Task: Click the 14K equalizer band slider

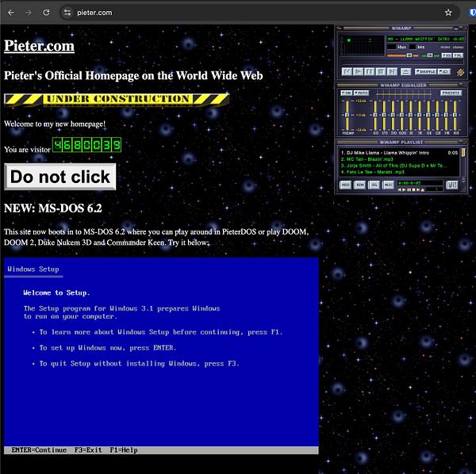Action: [x=446, y=115]
